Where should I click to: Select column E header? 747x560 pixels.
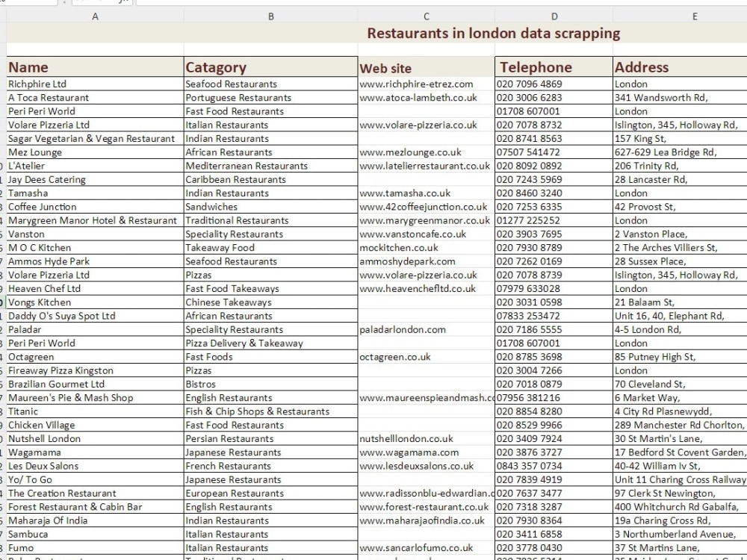coord(693,15)
